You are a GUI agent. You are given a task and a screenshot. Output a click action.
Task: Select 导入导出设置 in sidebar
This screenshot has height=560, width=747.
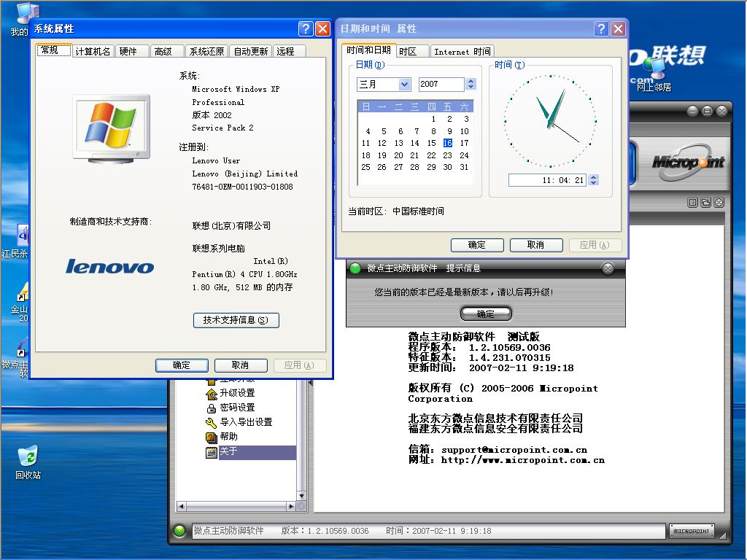pos(246,422)
